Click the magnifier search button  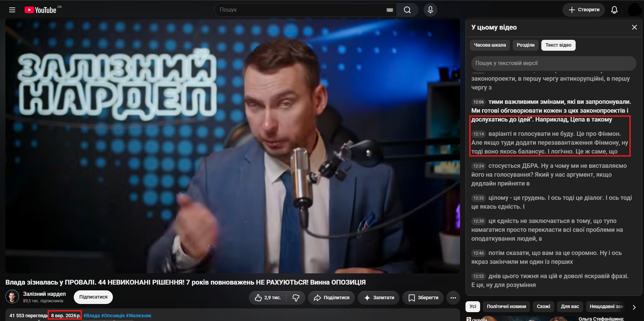(407, 10)
